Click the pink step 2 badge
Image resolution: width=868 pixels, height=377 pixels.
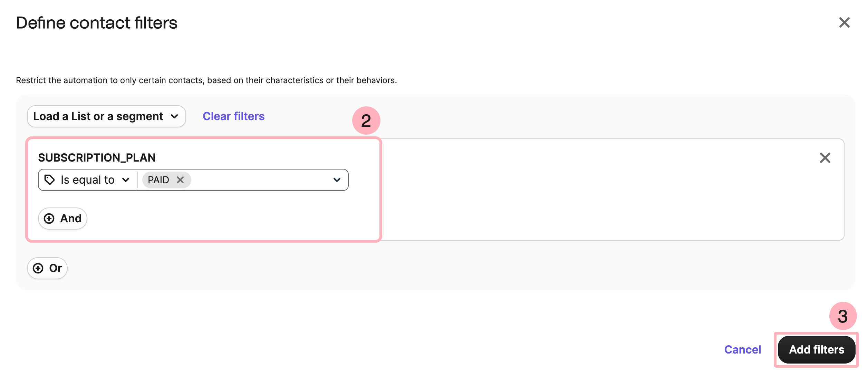pyautogui.click(x=366, y=120)
